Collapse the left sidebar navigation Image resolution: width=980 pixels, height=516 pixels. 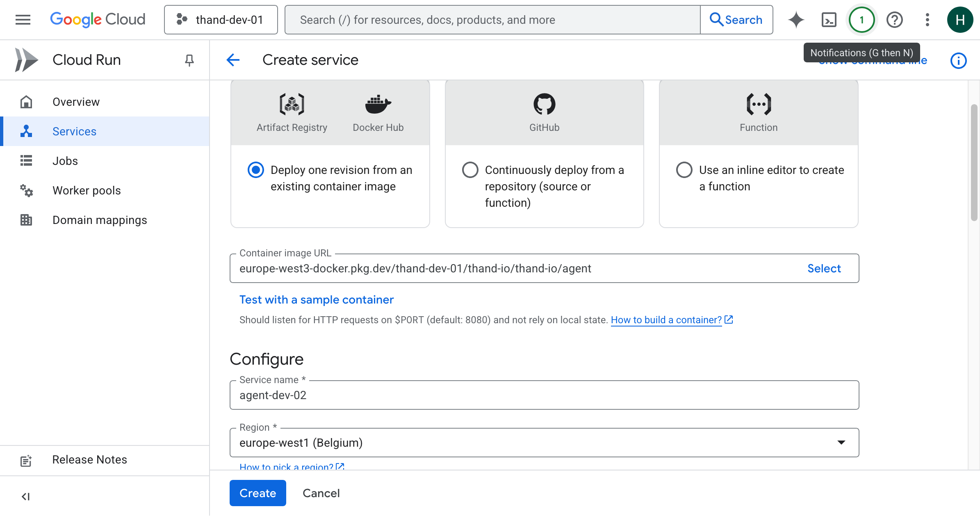point(25,497)
